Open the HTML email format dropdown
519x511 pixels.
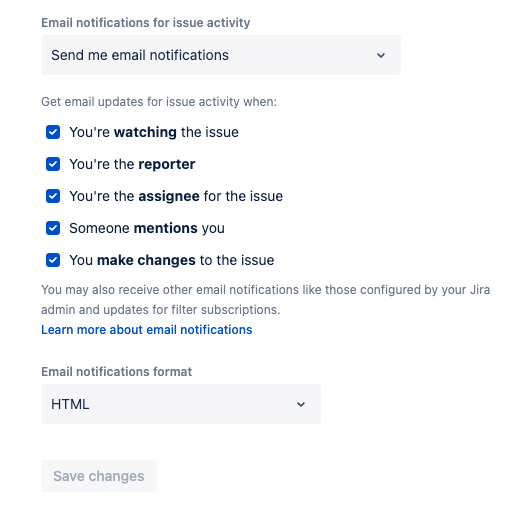click(x=181, y=404)
